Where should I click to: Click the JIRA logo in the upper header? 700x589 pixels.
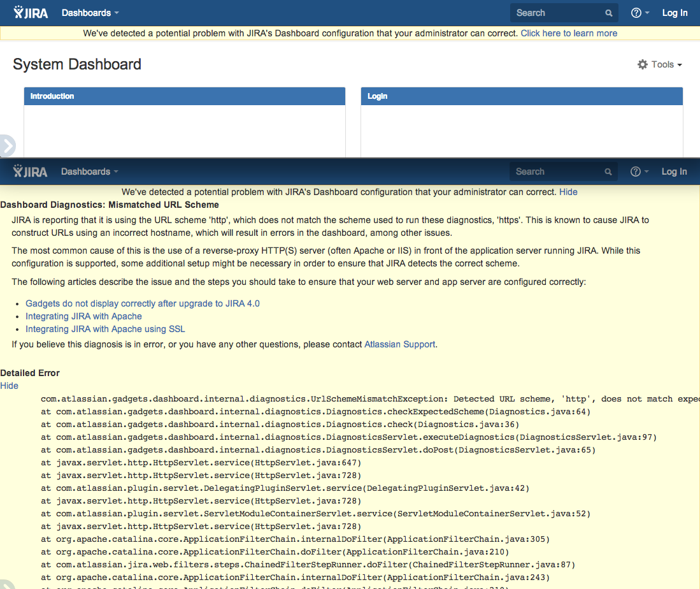[31, 13]
